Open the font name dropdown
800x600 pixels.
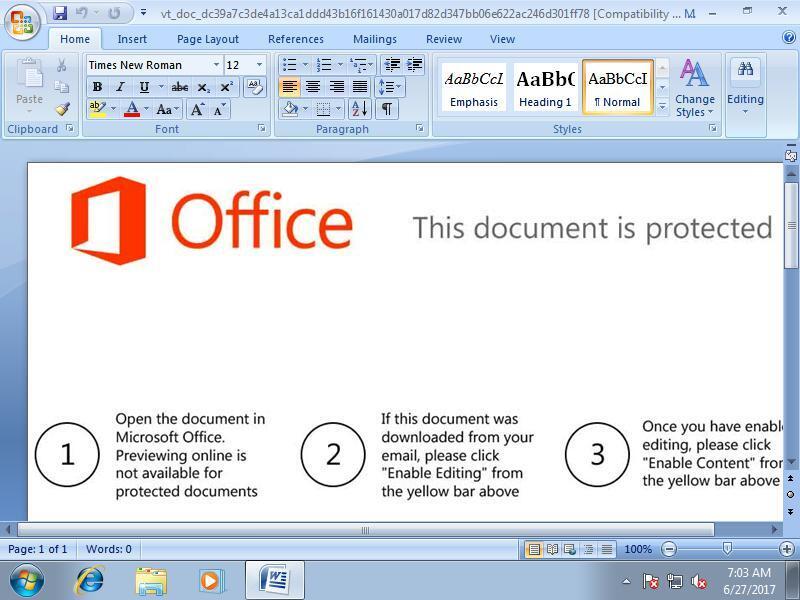click(216, 65)
